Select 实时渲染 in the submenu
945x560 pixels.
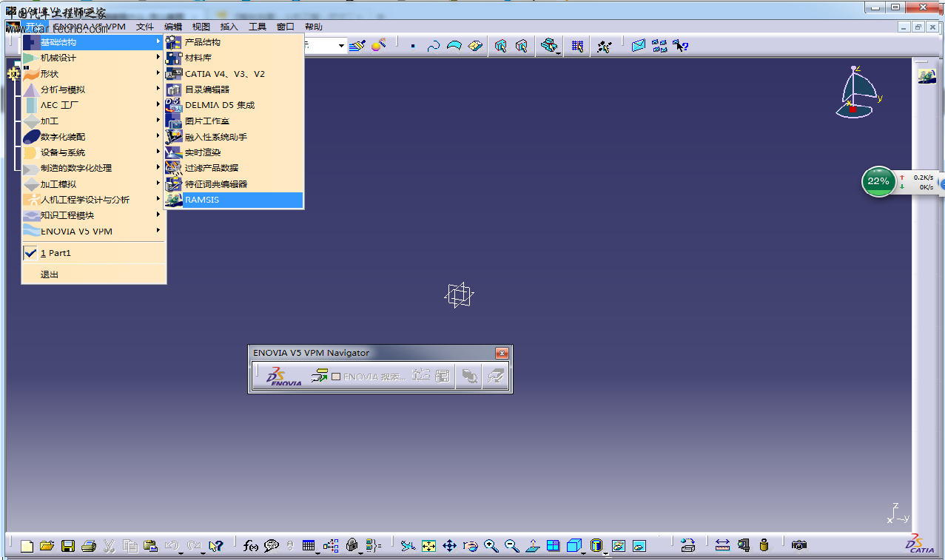234,152
